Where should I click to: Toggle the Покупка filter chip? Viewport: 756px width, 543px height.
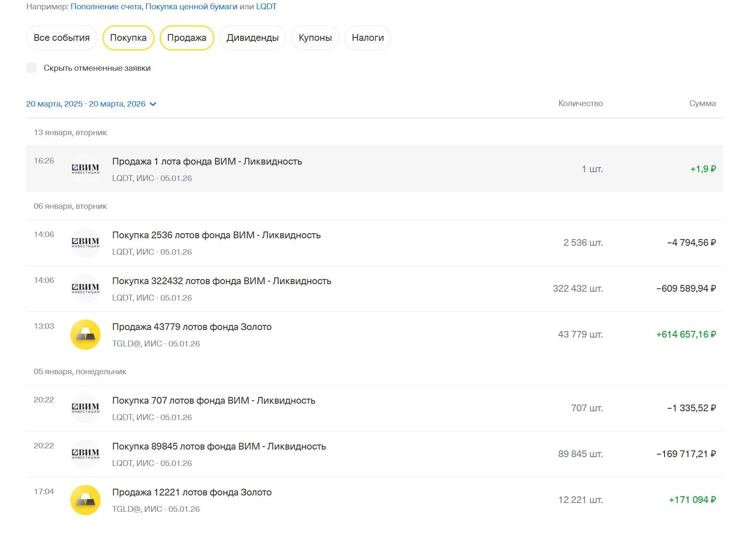128,38
